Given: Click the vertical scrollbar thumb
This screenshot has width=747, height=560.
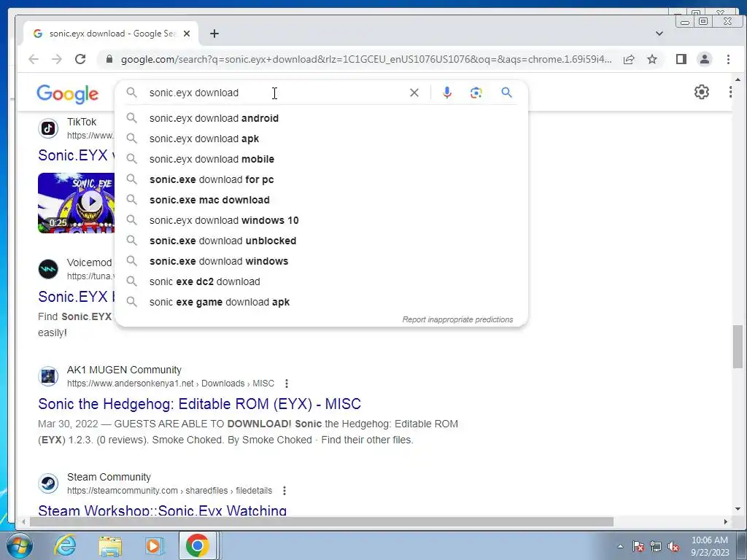Looking at the screenshot, I should [x=738, y=346].
